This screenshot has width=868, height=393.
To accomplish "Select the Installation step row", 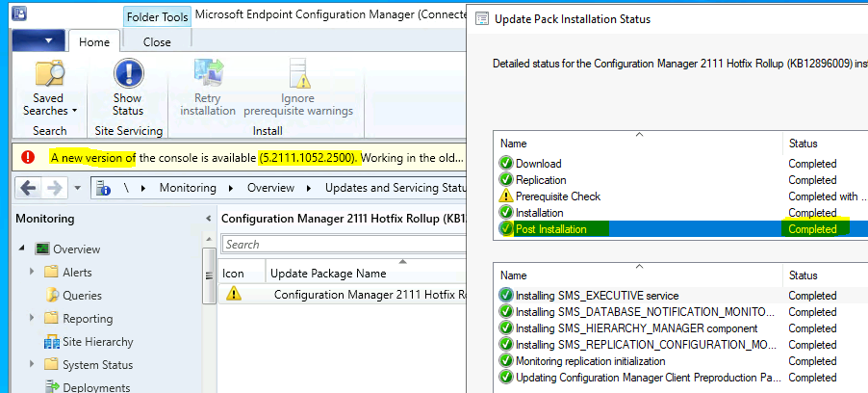I will click(680, 213).
